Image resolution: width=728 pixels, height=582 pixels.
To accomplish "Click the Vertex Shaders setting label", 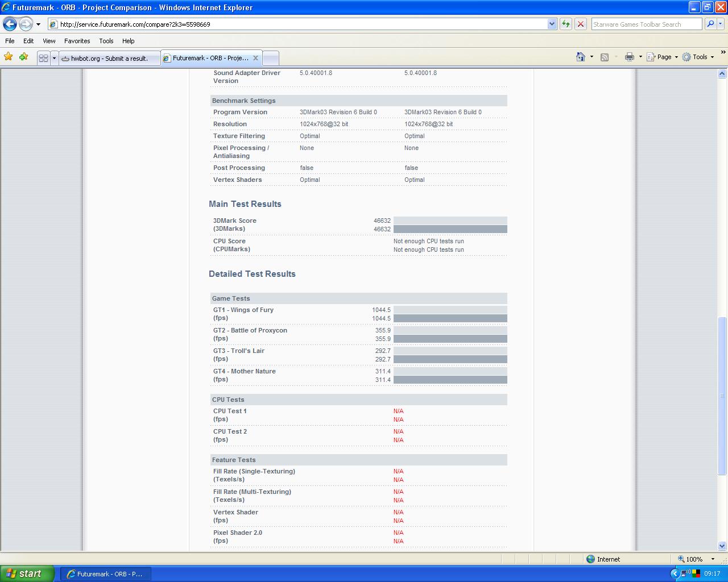I will [x=238, y=180].
